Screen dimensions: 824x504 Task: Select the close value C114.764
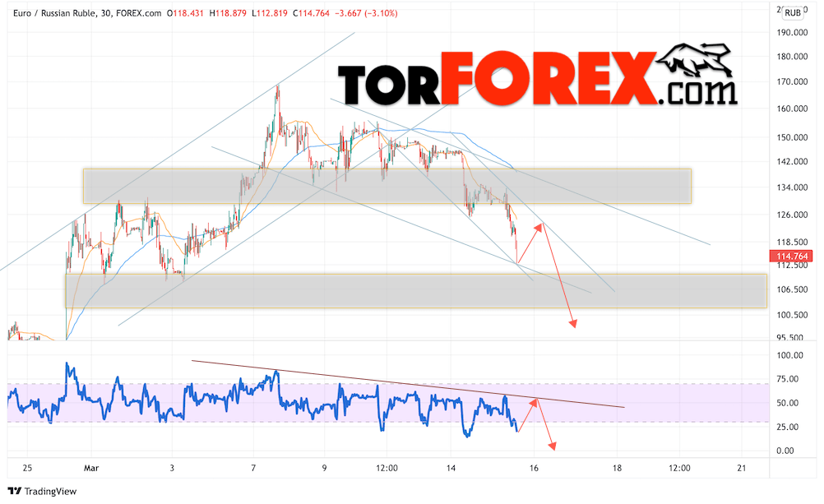(311, 13)
